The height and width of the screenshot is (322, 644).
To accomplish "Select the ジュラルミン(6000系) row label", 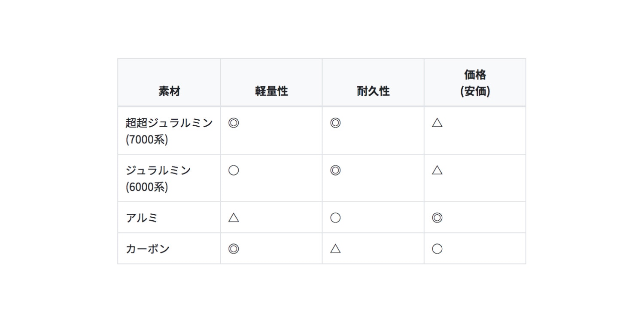I will (x=158, y=178).
